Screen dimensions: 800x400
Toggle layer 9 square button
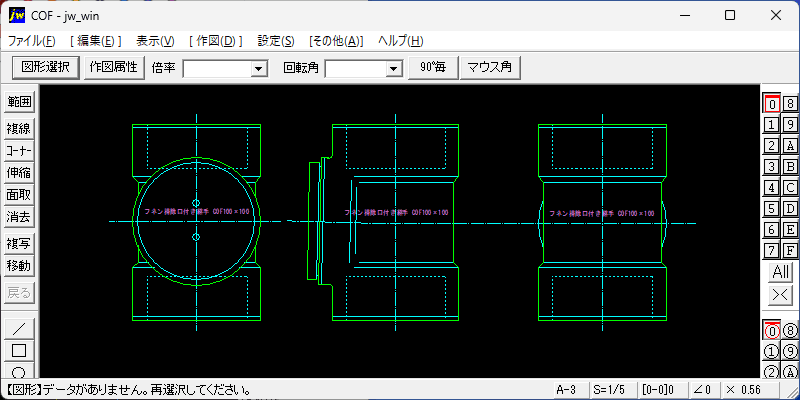tap(790, 124)
